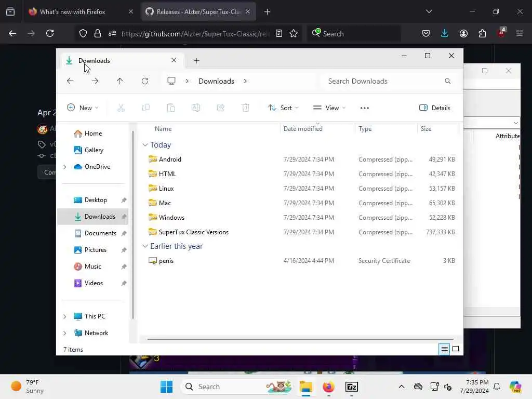Sort by Size column header

click(426, 129)
